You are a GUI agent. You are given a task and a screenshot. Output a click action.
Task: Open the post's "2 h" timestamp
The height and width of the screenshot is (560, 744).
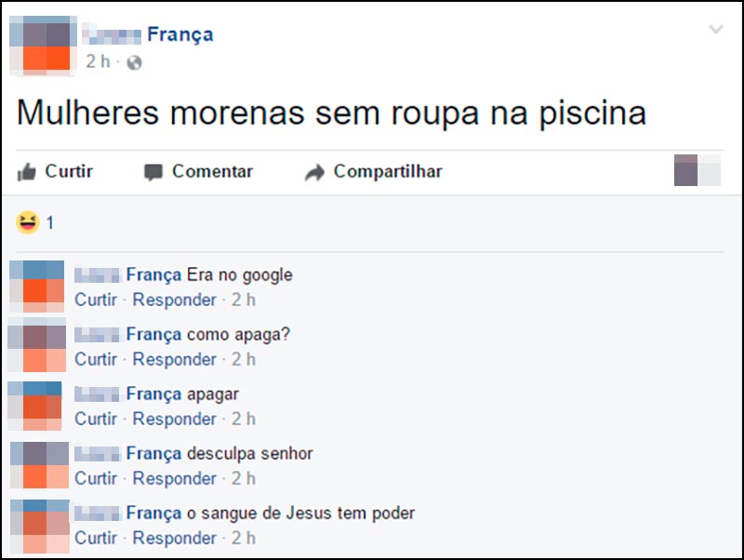tap(97, 62)
